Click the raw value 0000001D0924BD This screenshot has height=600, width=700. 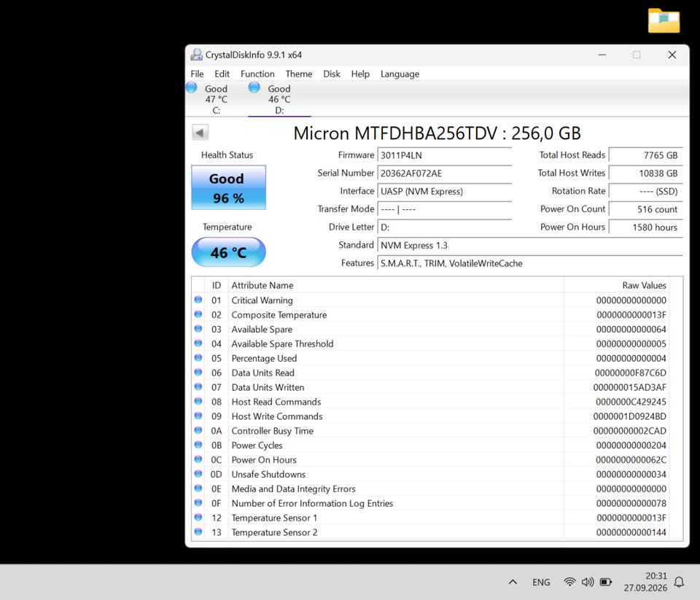[629, 416]
